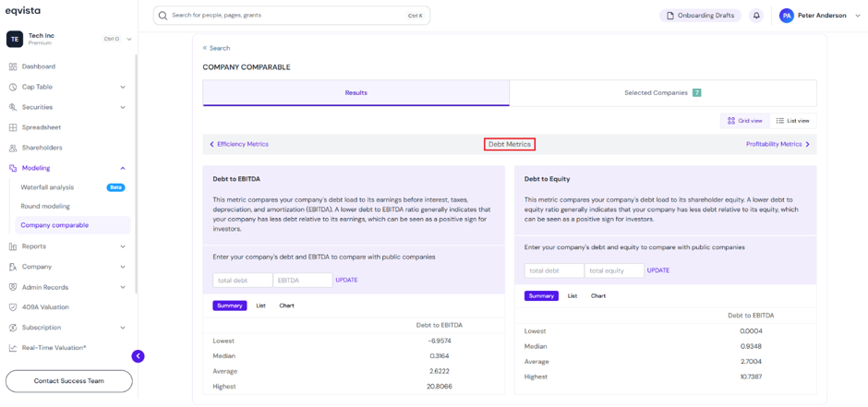Click the Debt Metrics heading

point(510,144)
